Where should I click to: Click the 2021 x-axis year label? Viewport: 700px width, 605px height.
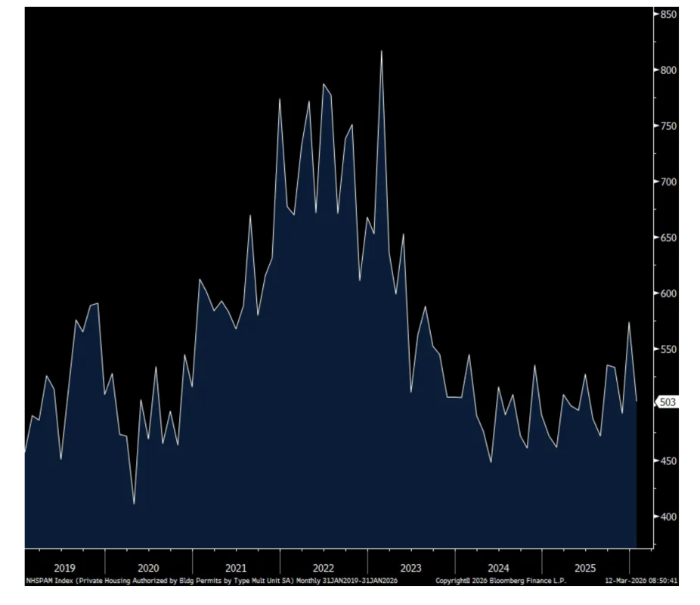tap(236, 568)
